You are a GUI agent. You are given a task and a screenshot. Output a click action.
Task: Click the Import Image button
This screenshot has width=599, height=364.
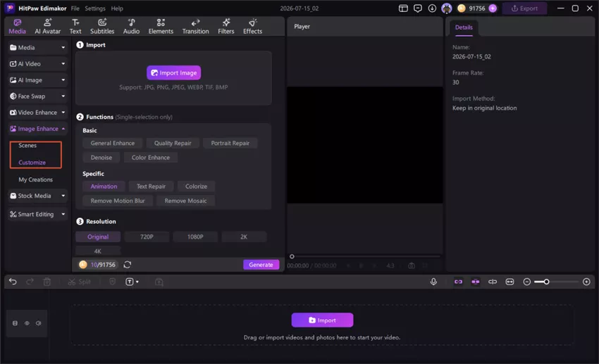(x=174, y=73)
